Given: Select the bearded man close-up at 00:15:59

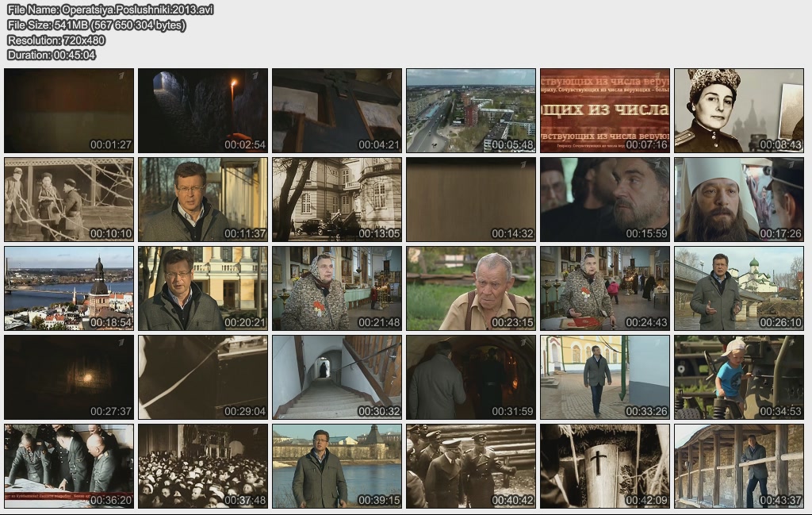Looking at the screenshot, I should pyautogui.click(x=605, y=199).
